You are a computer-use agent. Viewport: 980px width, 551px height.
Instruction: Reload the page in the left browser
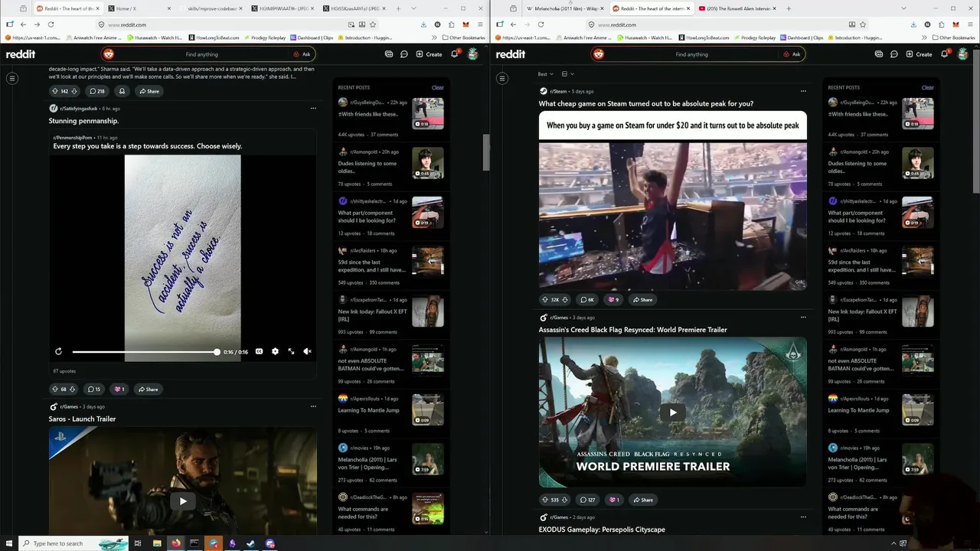(x=51, y=24)
